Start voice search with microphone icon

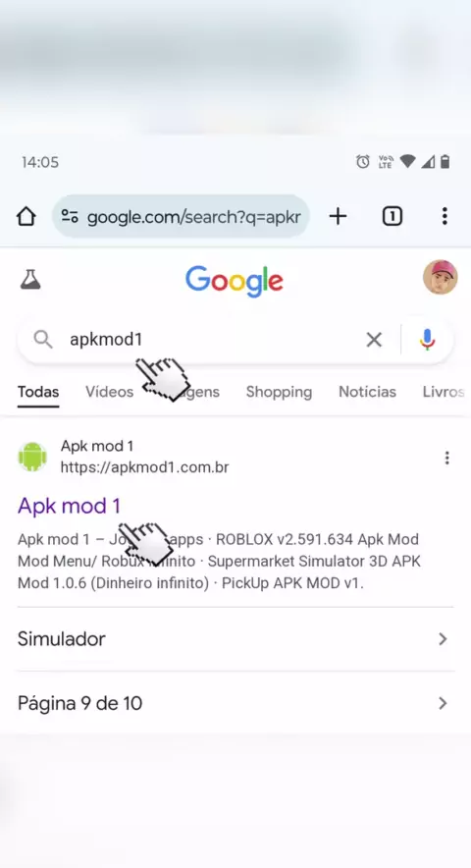tap(427, 340)
